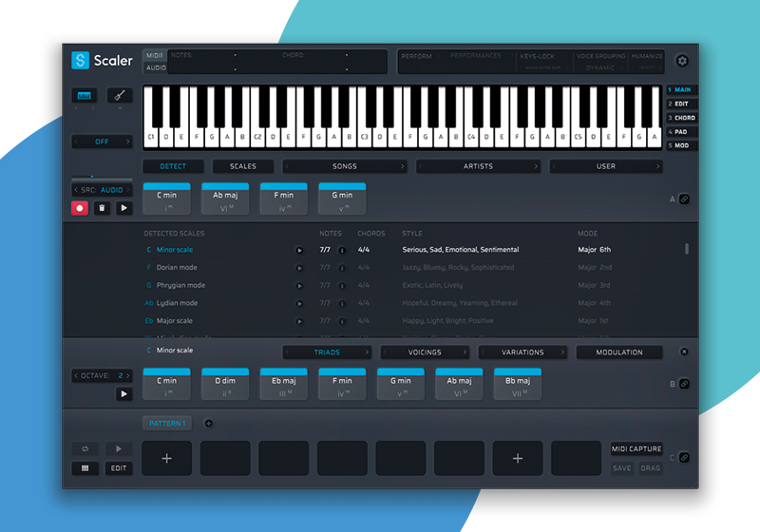This screenshot has height=532, width=760.
Task: Toggle MIDI input mode
Action: coord(155,55)
